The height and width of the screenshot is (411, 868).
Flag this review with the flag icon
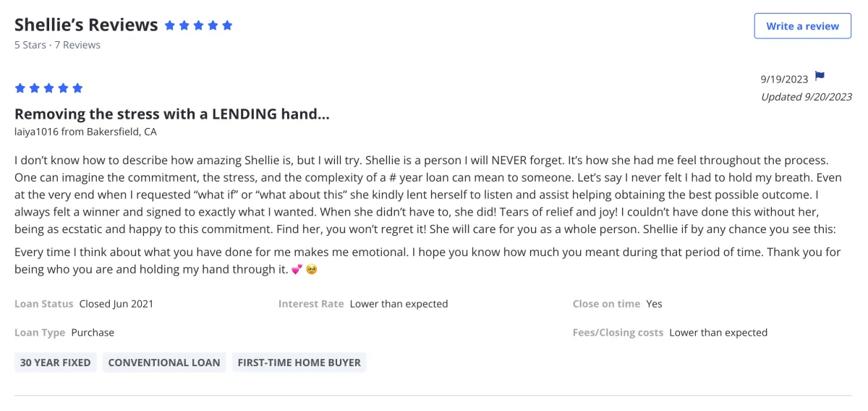click(820, 77)
